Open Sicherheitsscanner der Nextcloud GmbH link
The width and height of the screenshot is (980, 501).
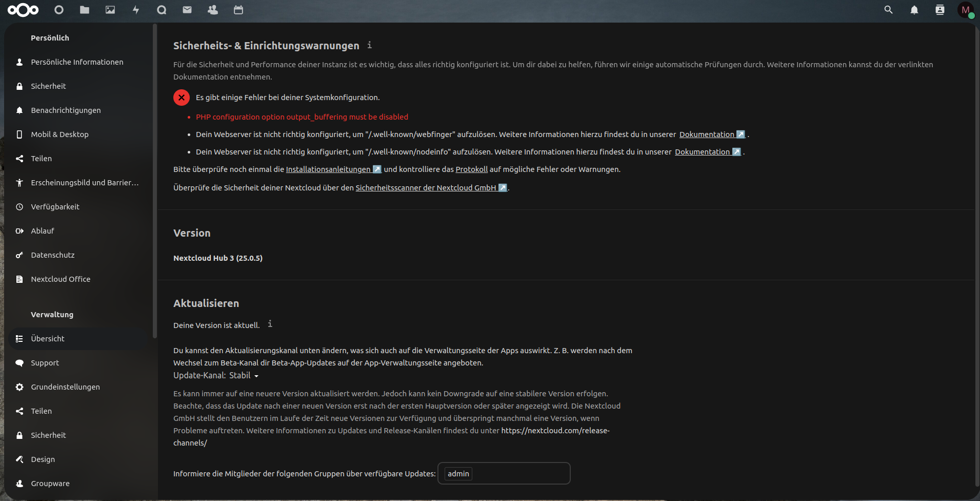click(x=431, y=188)
